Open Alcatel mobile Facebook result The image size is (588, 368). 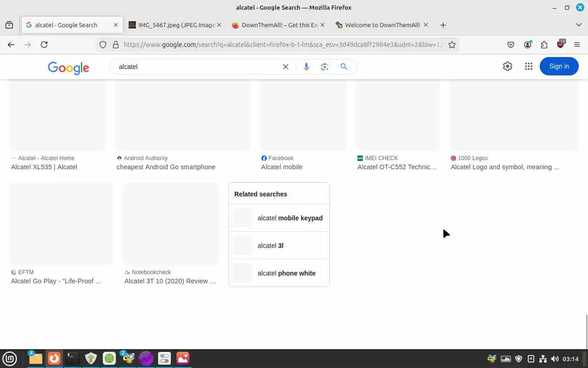click(282, 167)
